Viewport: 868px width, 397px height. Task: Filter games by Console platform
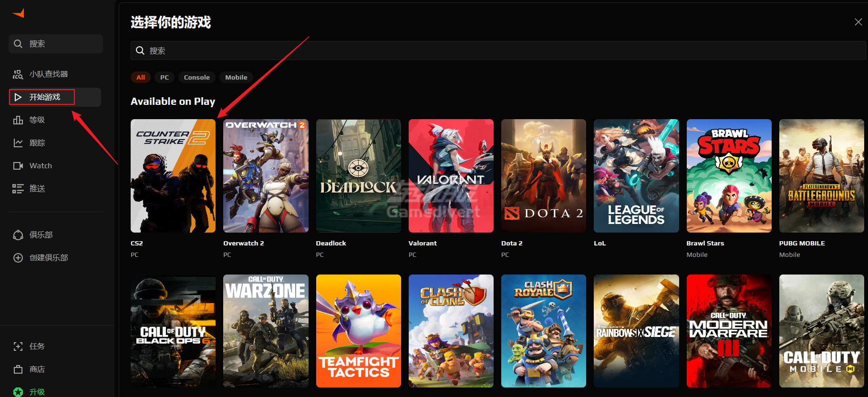pyautogui.click(x=196, y=77)
